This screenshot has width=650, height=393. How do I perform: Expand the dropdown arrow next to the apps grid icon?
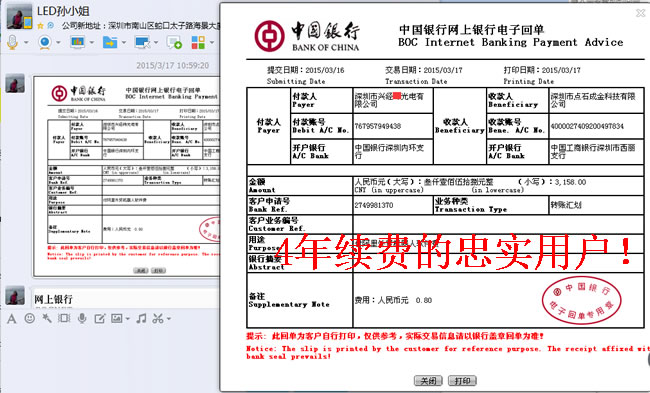tap(212, 42)
